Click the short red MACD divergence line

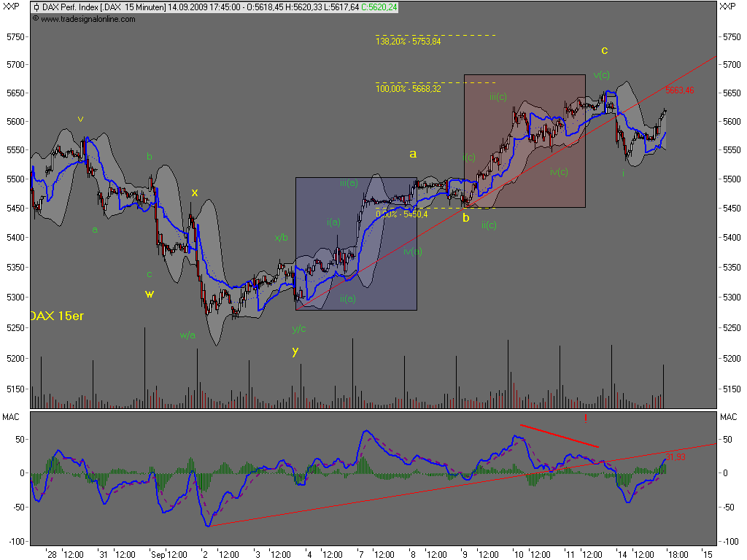560,436
